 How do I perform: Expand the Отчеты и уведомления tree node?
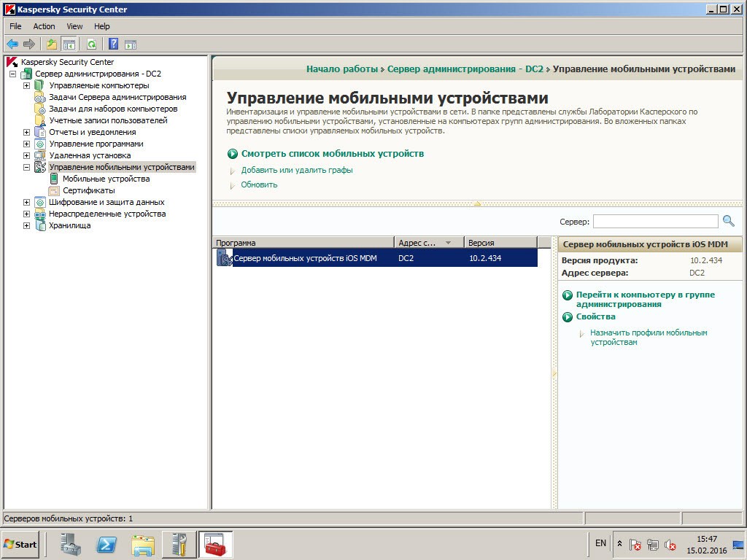click(27, 133)
